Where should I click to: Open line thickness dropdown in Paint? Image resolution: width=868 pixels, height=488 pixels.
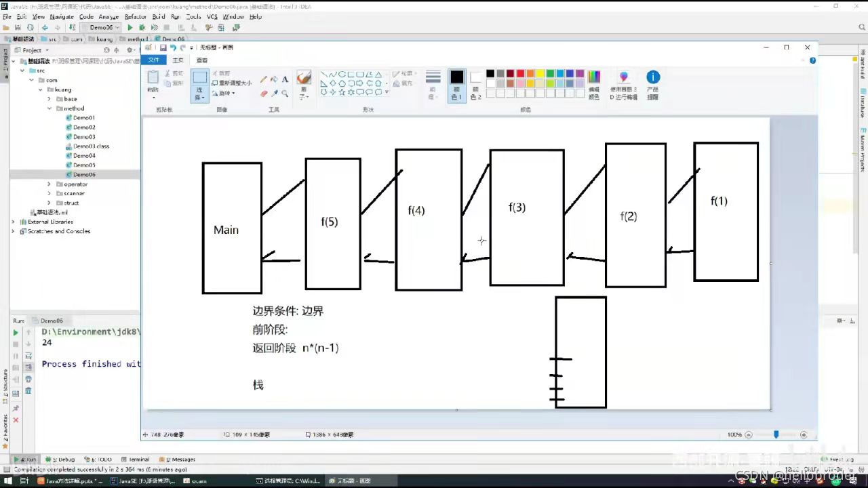pos(433,85)
